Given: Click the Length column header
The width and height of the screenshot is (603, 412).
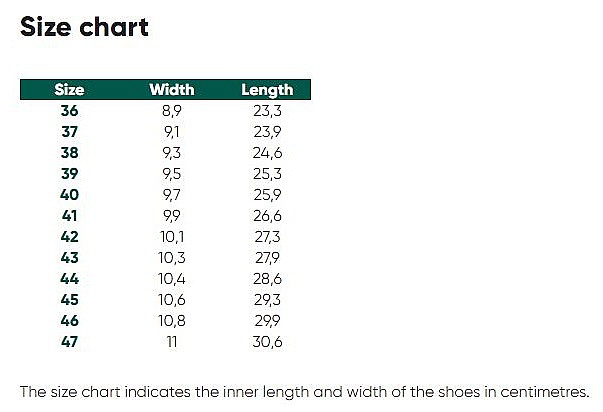Looking at the screenshot, I should pos(267,90).
